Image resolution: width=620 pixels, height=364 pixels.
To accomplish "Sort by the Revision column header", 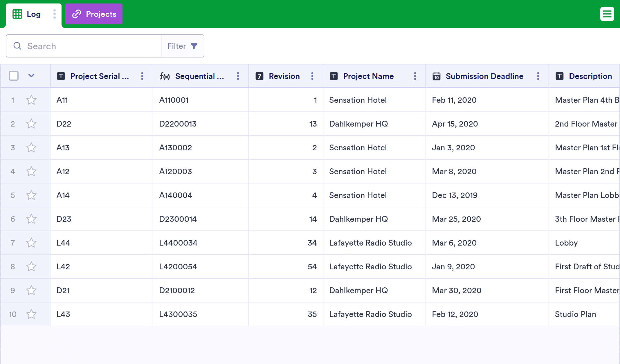I will click(284, 76).
